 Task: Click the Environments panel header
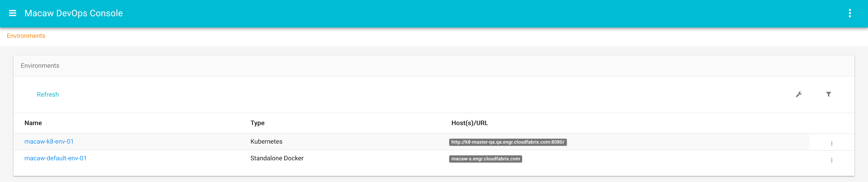click(x=40, y=66)
